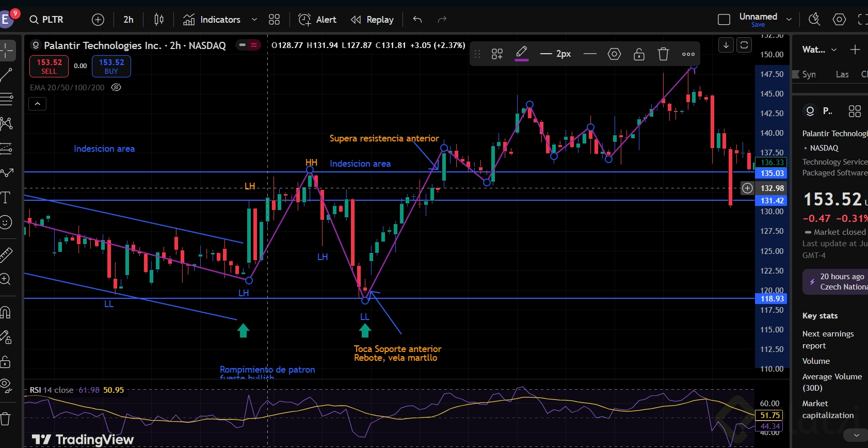Select the crosshair cursor tool
This screenshot has height=448, width=868.
pos(7,51)
